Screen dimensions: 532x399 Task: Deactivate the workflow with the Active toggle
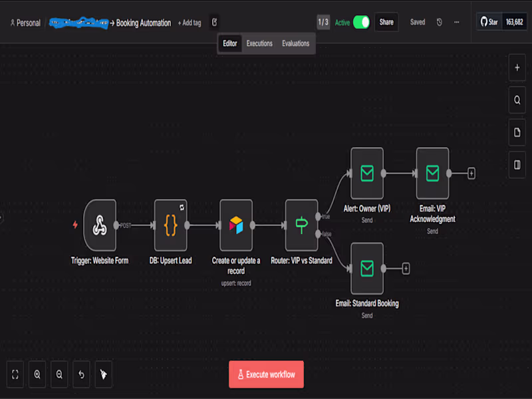point(360,22)
